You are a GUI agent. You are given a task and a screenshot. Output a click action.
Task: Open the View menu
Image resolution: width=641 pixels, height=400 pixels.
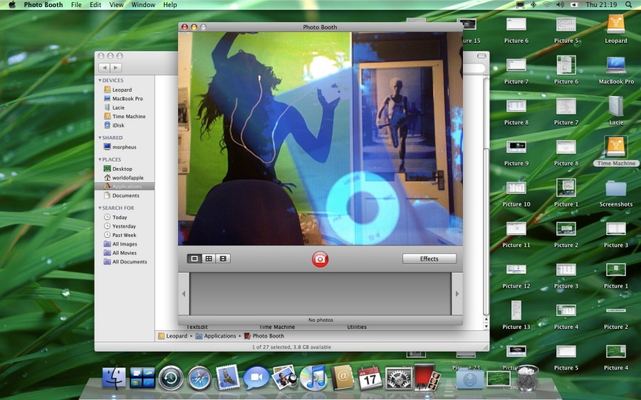[116, 5]
